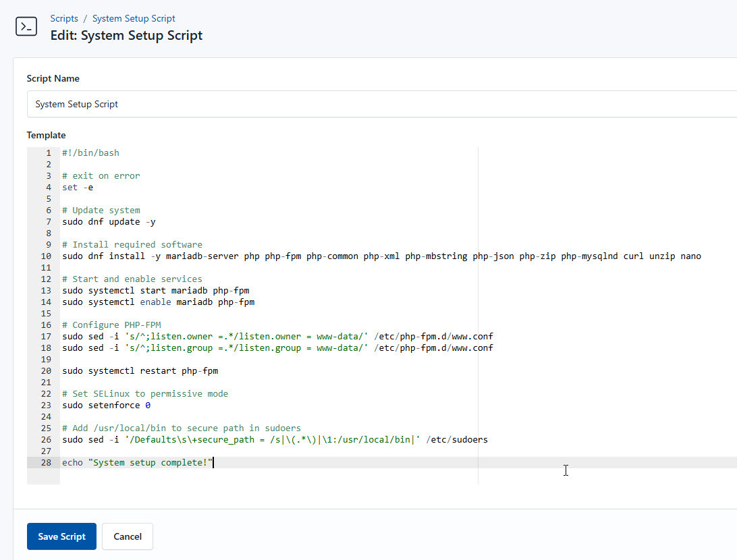Screen dimensions: 737x560
Task: Click '# Set SELinux to permissive mode' comment
Action: point(145,394)
